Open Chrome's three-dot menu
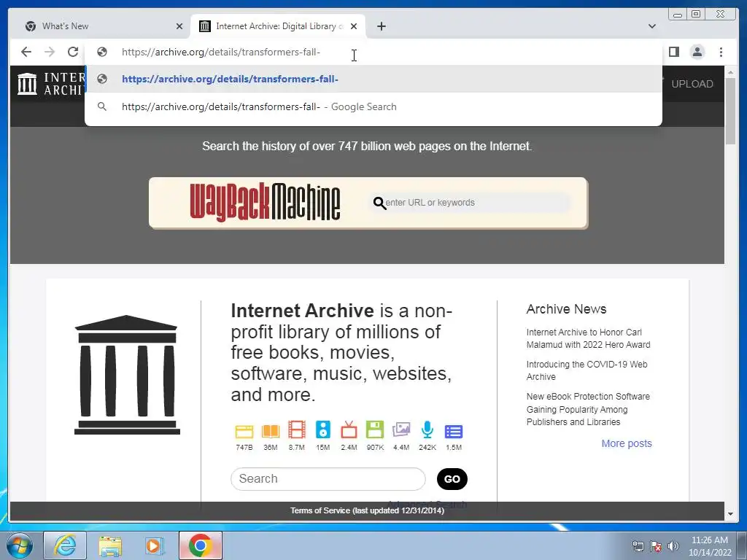The width and height of the screenshot is (747, 560). tap(721, 52)
